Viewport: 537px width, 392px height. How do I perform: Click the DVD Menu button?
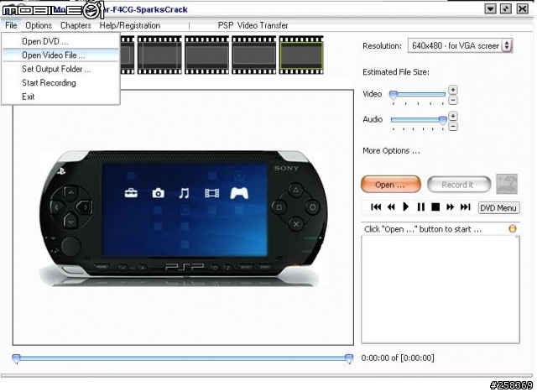click(x=498, y=207)
